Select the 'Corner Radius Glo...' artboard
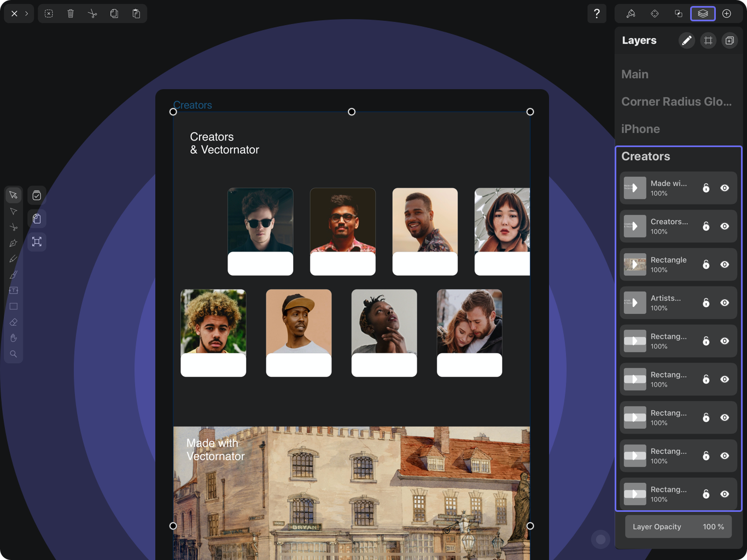The height and width of the screenshot is (560, 747). [676, 102]
